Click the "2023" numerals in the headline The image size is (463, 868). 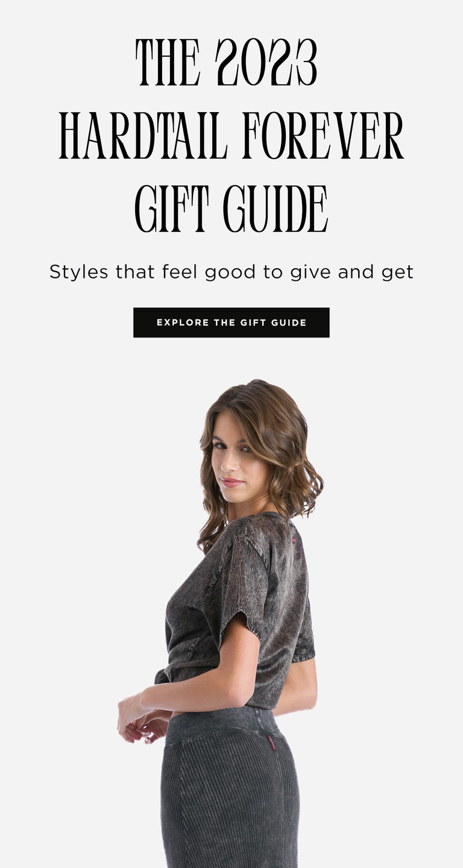click(x=266, y=62)
